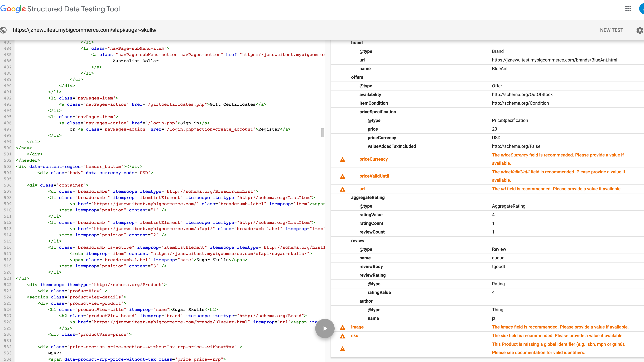Click the orange priceCurrency warning label
This screenshot has height=362, width=644.
coord(373,159)
